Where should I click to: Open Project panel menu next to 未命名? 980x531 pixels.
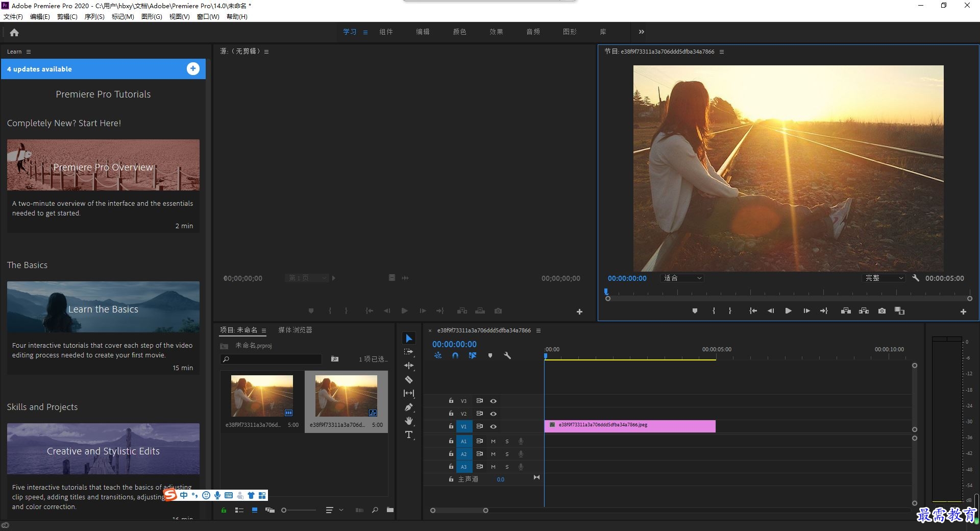pyautogui.click(x=264, y=330)
